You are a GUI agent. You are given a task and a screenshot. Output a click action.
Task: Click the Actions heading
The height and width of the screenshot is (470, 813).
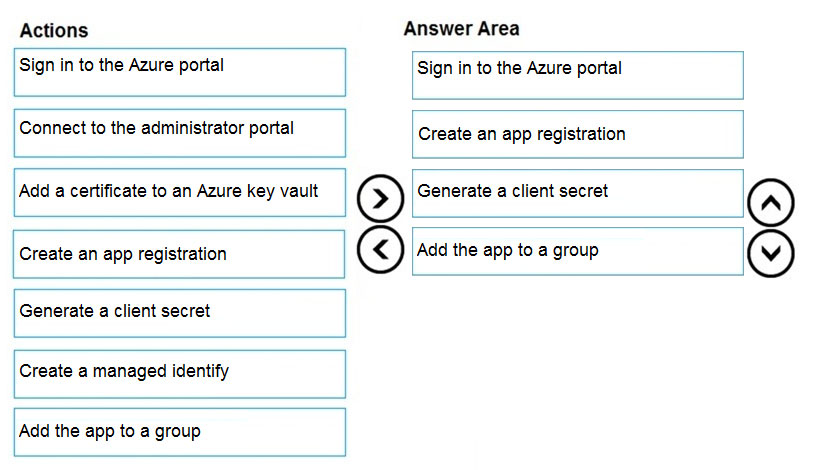tap(54, 31)
